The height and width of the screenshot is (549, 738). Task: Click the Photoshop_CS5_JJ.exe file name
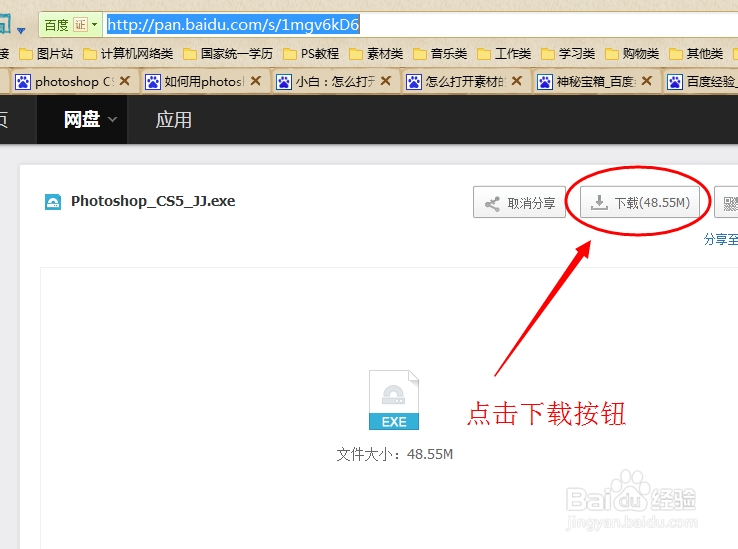tap(153, 201)
